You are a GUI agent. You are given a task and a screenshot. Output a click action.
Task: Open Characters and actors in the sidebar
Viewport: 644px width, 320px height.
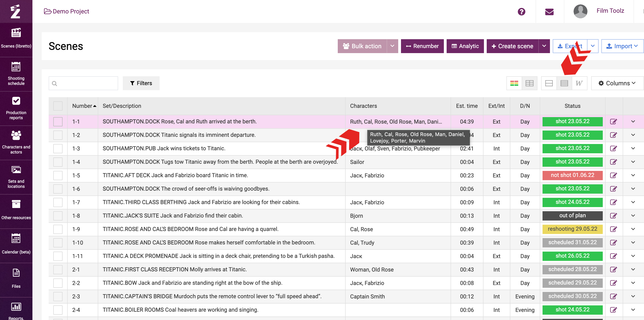[x=16, y=143]
